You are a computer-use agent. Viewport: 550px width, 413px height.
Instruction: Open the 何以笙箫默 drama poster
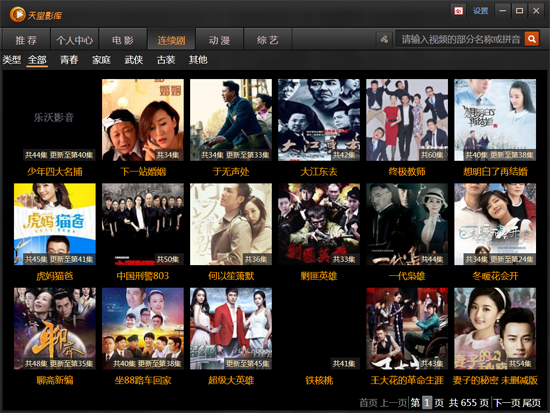(x=231, y=224)
